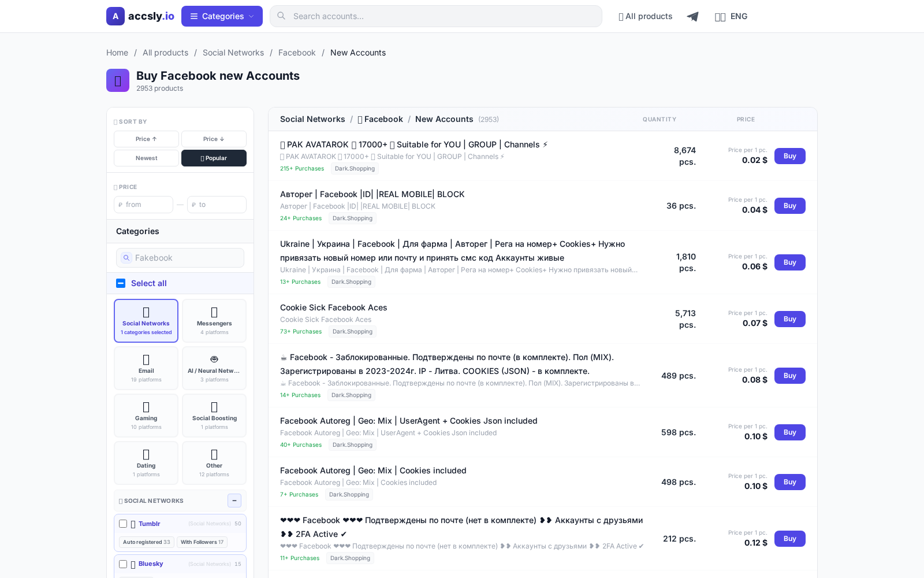Collapse the Social Networks filter section
Image resolution: width=924 pixels, height=578 pixels.
[234, 501]
